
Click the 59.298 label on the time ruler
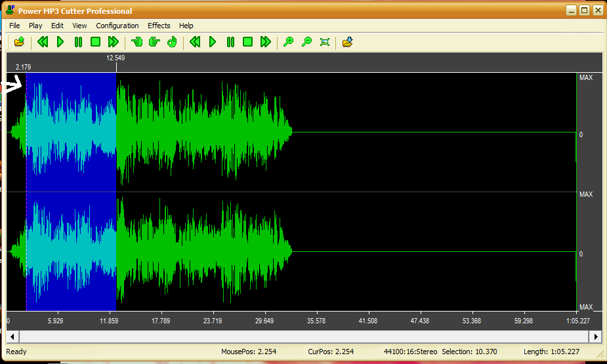tap(524, 321)
